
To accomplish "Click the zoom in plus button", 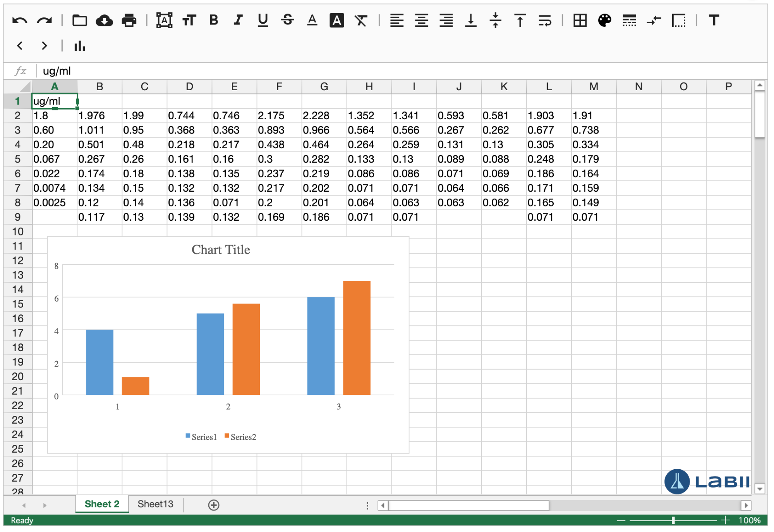I will (x=725, y=520).
